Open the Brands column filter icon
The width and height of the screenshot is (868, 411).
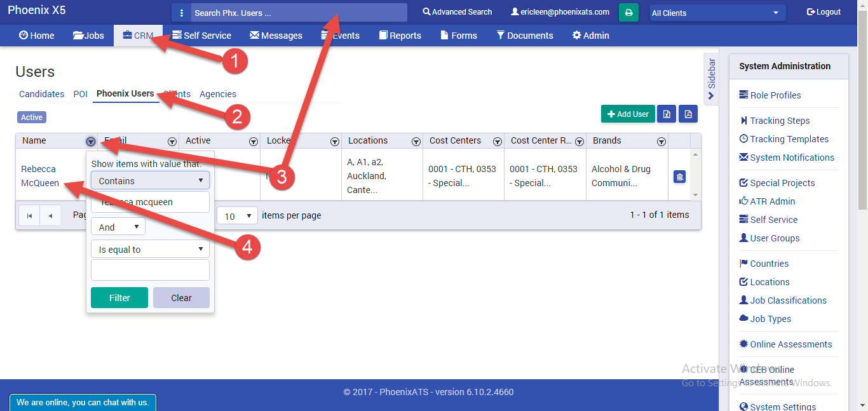661,141
